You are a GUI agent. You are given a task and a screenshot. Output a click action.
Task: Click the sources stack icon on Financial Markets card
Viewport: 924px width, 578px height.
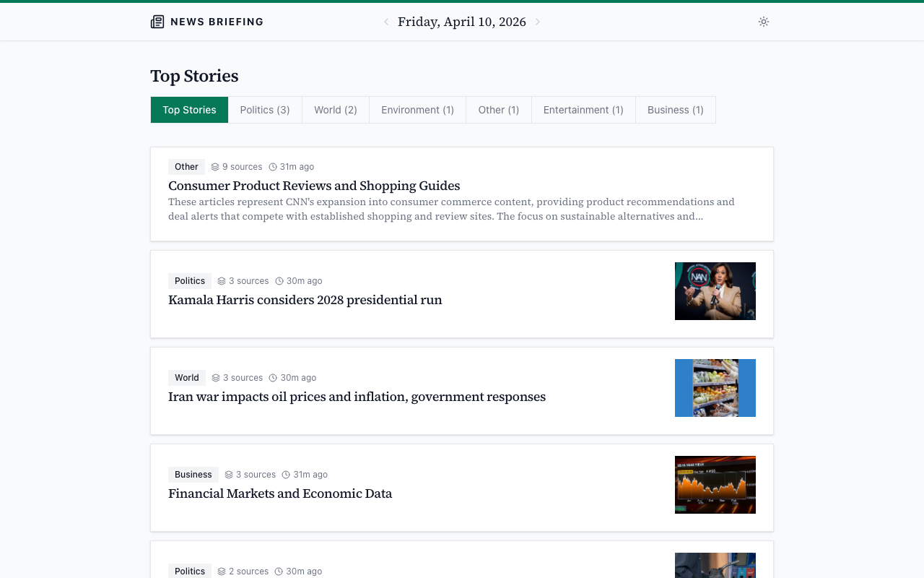(x=229, y=475)
